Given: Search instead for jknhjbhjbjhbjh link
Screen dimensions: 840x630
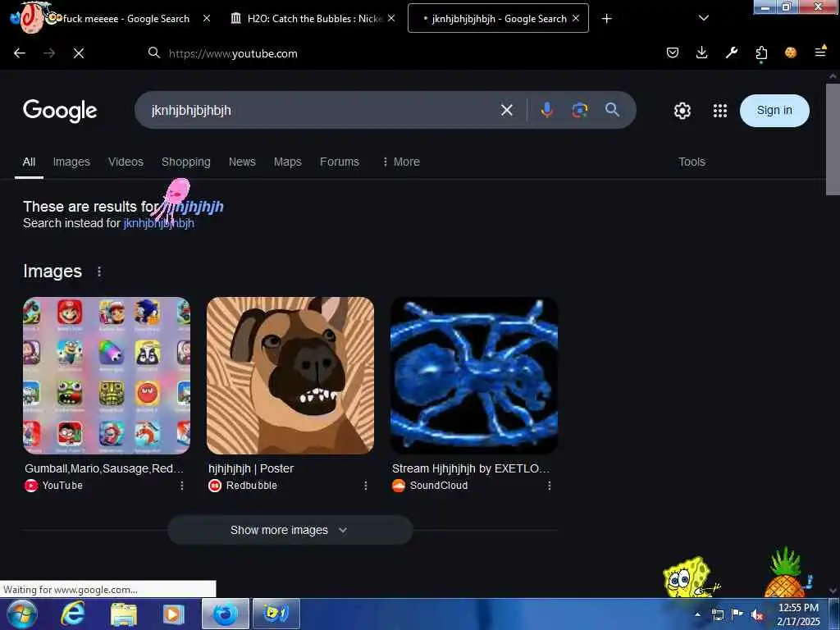Looking at the screenshot, I should tap(159, 223).
